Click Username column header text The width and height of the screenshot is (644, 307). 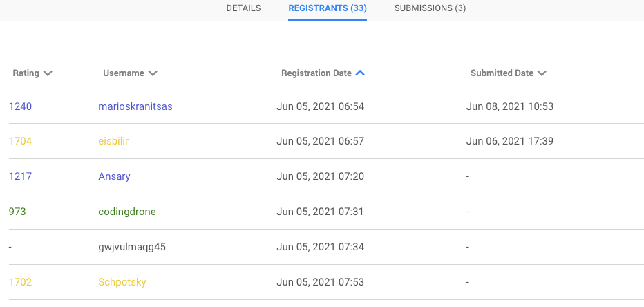(x=123, y=73)
